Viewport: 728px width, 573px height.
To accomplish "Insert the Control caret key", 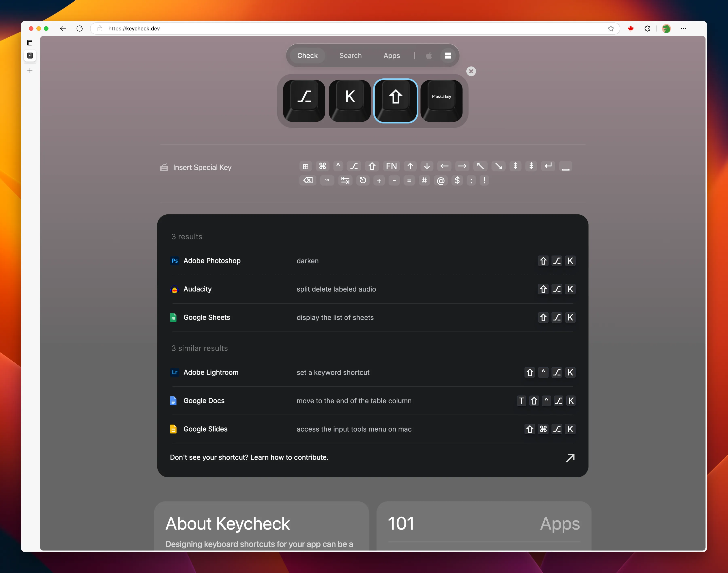I will point(338,166).
